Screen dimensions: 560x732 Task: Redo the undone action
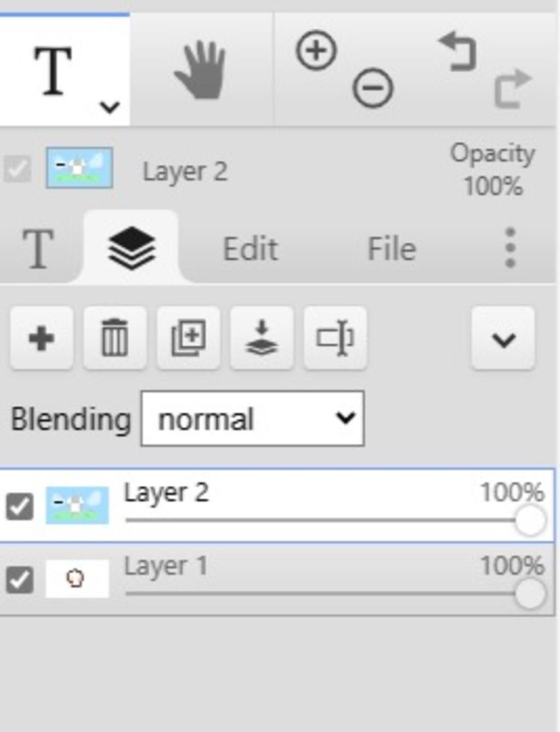point(511,88)
